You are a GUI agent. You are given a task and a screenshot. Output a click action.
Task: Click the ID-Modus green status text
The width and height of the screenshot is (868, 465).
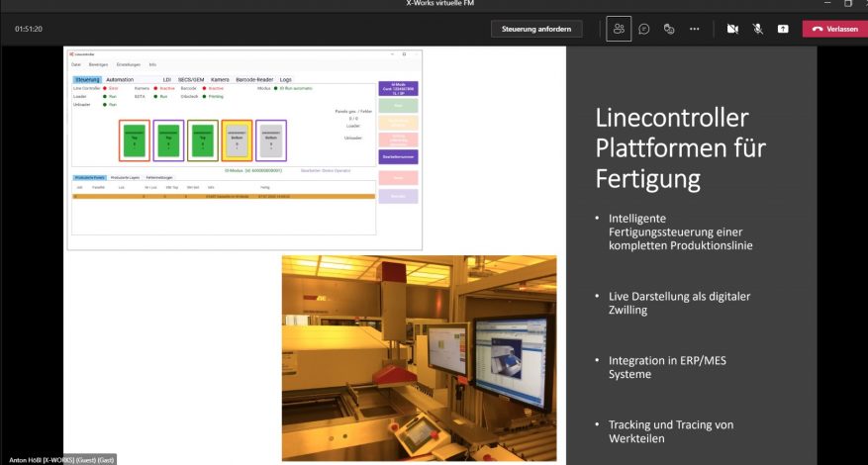[x=252, y=170]
